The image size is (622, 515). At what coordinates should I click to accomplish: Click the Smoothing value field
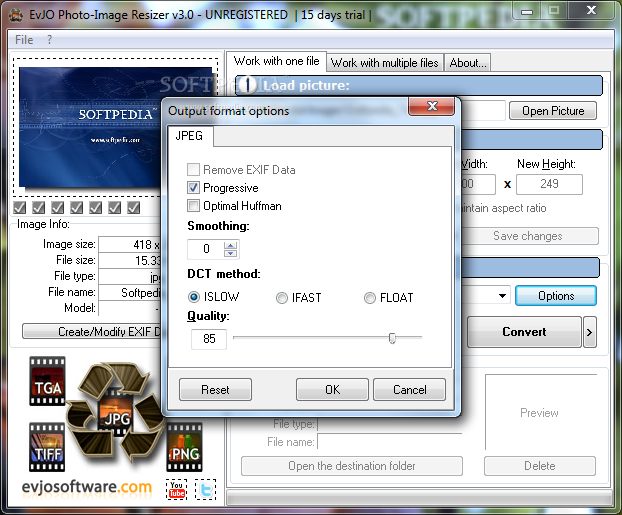(206, 249)
